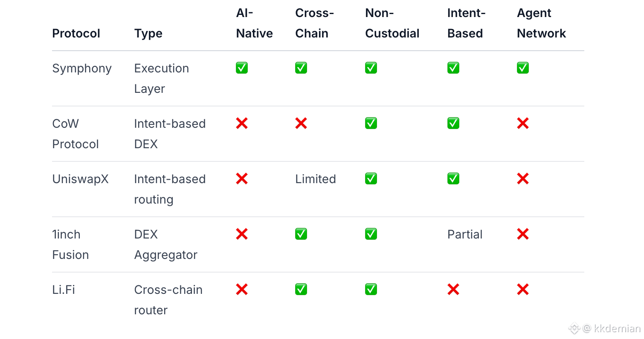Click Li.Fi's Intent-Based red cross
The height and width of the screenshot is (339, 644).
coord(453,290)
